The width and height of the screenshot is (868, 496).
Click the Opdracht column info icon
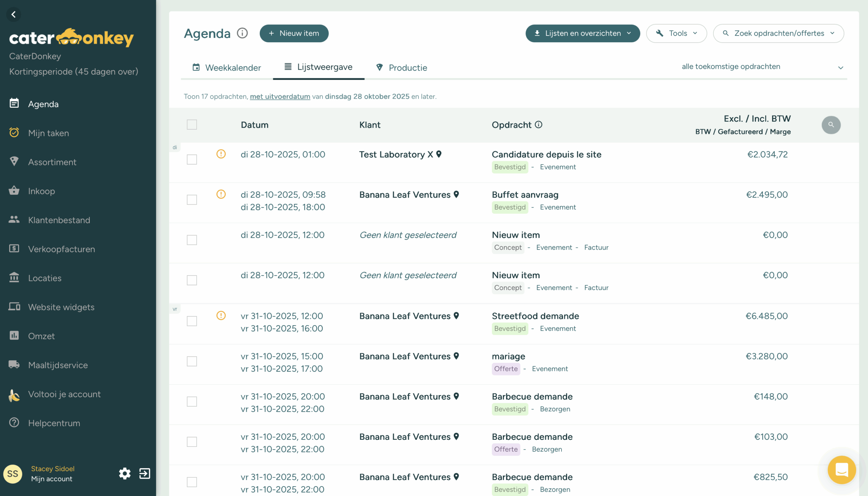point(538,125)
